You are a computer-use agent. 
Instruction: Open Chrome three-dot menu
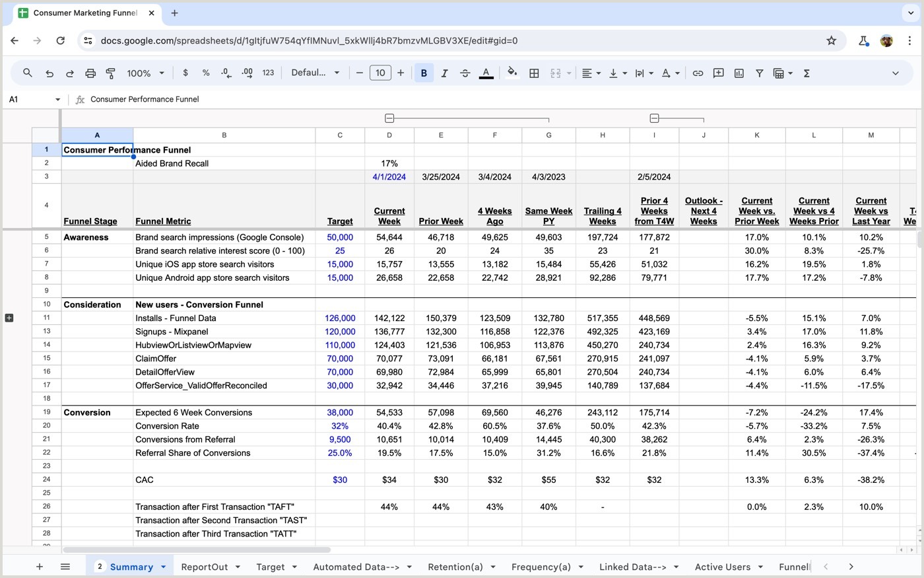909,41
